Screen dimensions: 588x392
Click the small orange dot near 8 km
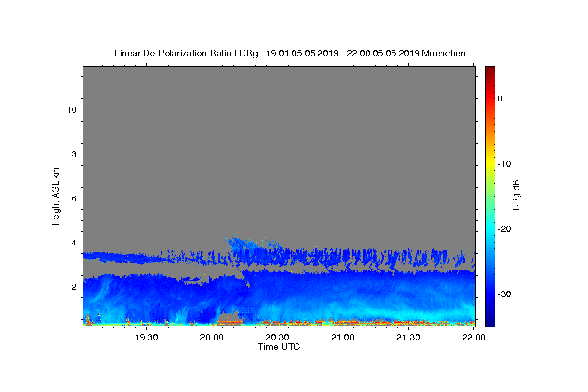click(x=249, y=155)
